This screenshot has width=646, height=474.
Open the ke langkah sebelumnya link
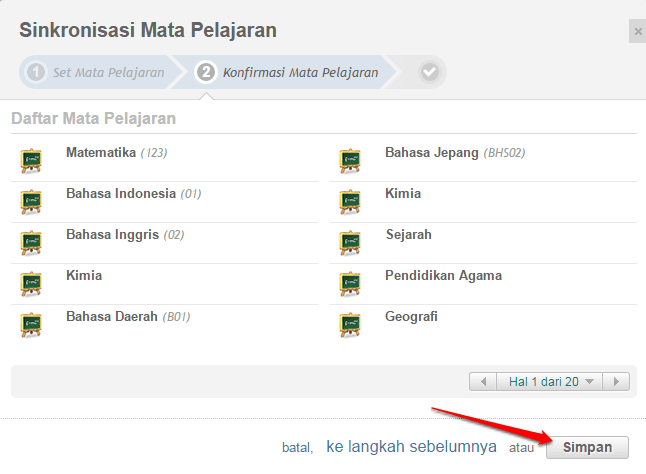point(411,446)
